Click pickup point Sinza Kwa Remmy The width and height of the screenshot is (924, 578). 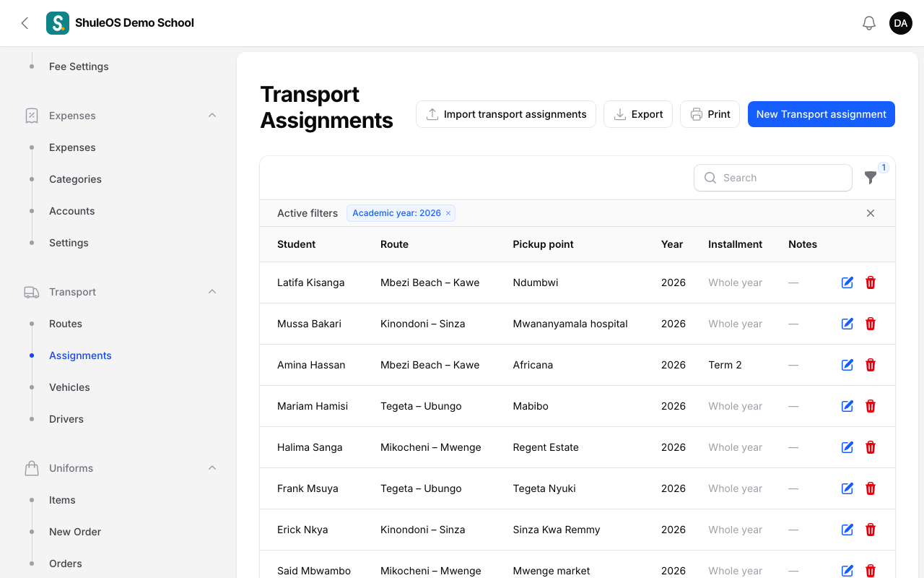(557, 530)
